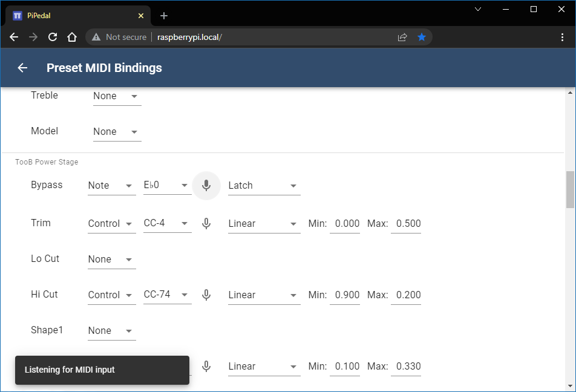Open the Treble binding type dropdown
This screenshot has width=576, height=392.
[x=117, y=96]
